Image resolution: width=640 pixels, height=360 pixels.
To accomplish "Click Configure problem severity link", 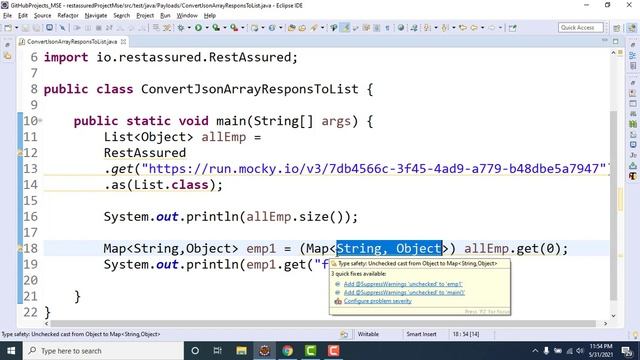I will pyautogui.click(x=378, y=301).
